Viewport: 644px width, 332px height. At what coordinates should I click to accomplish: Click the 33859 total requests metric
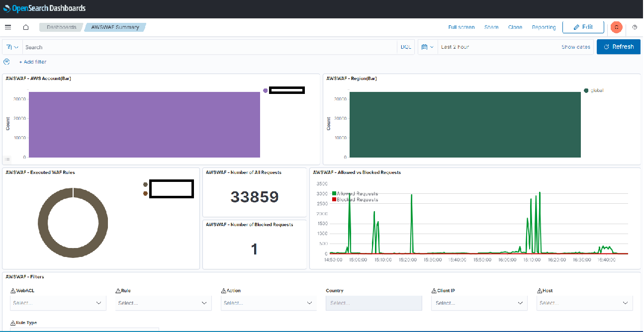click(255, 197)
